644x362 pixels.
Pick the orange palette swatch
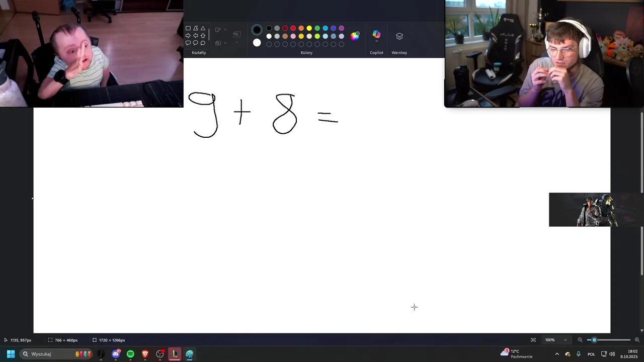click(301, 28)
